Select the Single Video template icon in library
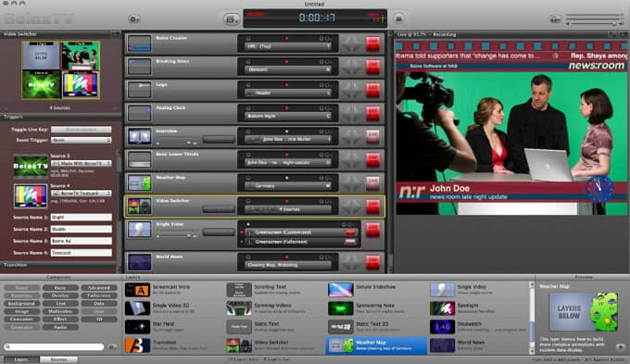Image resolution: width=630 pixels, height=364 pixels. (x=442, y=290)
